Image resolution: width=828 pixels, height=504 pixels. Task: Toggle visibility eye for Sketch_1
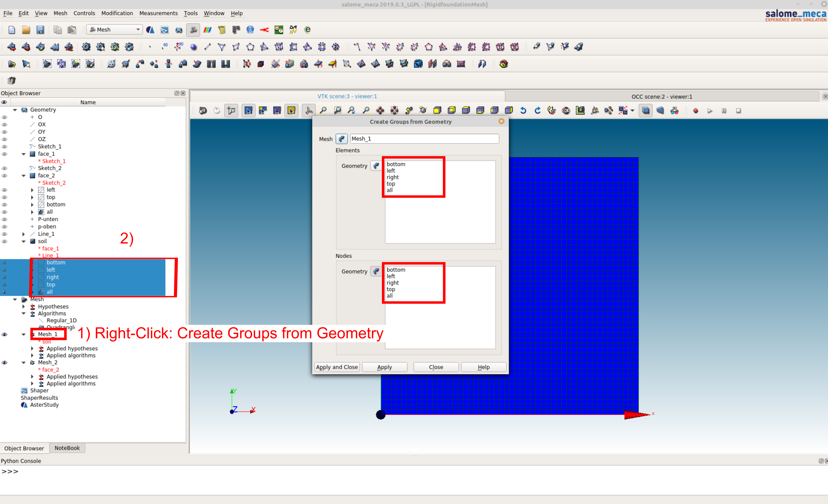[4, 147]
